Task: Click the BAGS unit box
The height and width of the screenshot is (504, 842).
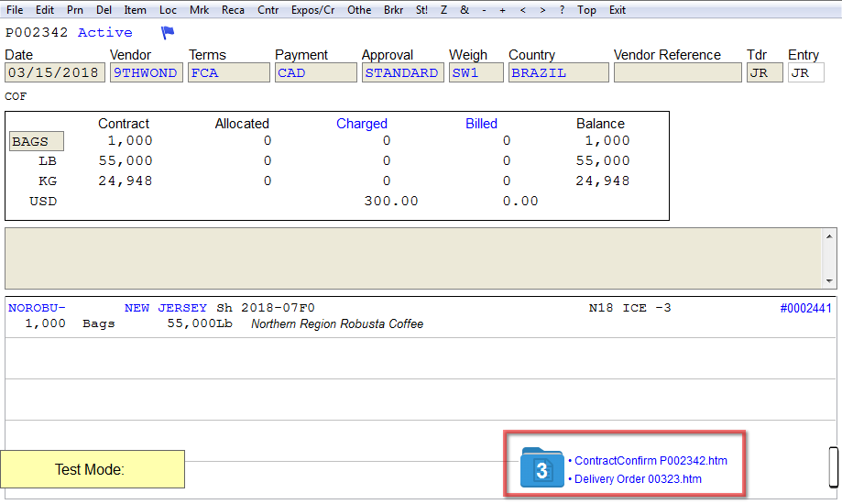Action: coord(37,141)
